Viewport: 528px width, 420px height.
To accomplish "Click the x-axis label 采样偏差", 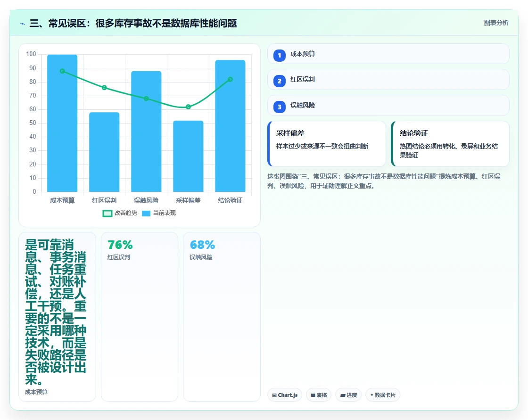I will pyautogui.click(x=188, y=200).
